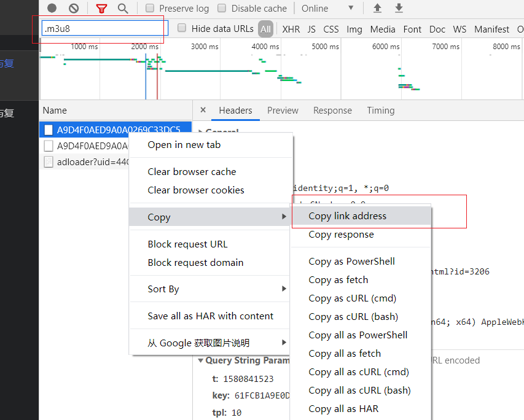Expand 从 Google 获取图片说明 submenu
The height and width of the screenshot is (420, 524).
(209, 343)
